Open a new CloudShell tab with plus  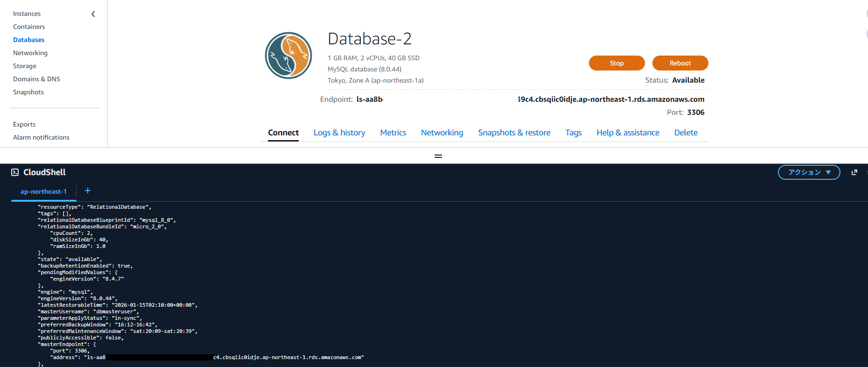click(88, 191)
